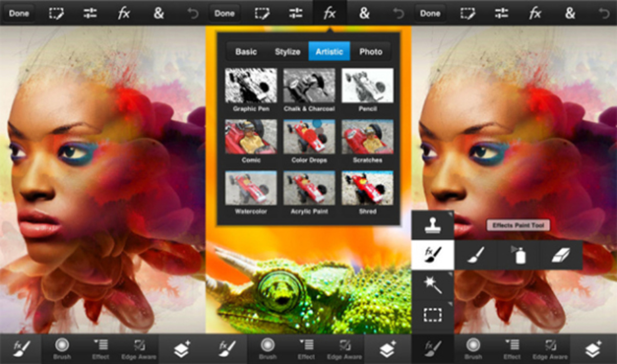
Task: Open fx effects menu in left screen
Action: coord(124,13)
